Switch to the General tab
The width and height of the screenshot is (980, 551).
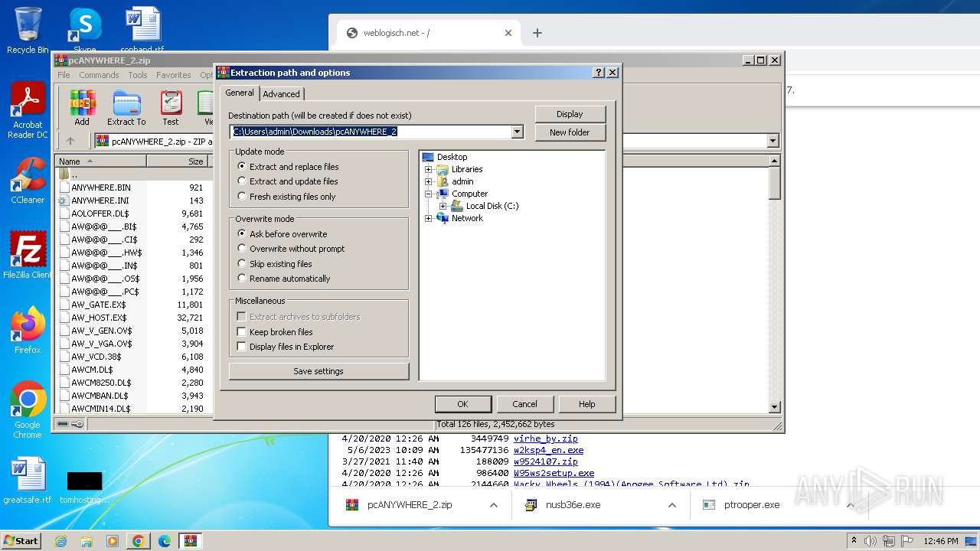pyautogui.click(x=240, y=93)
